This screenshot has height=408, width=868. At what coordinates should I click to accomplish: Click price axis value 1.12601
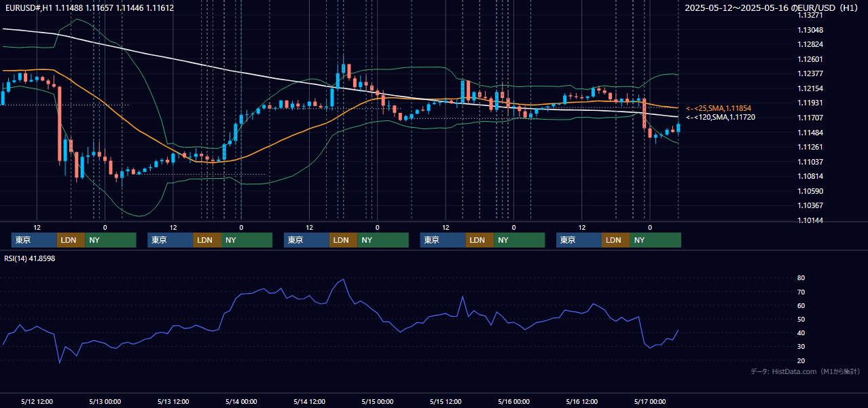point(810,59)
